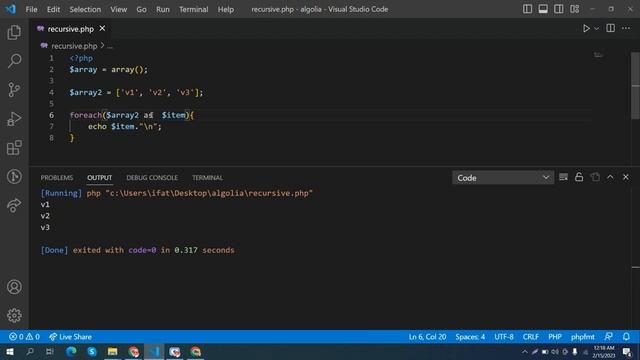
Task: Open the Run menu
Action: (x=162, y=9)
